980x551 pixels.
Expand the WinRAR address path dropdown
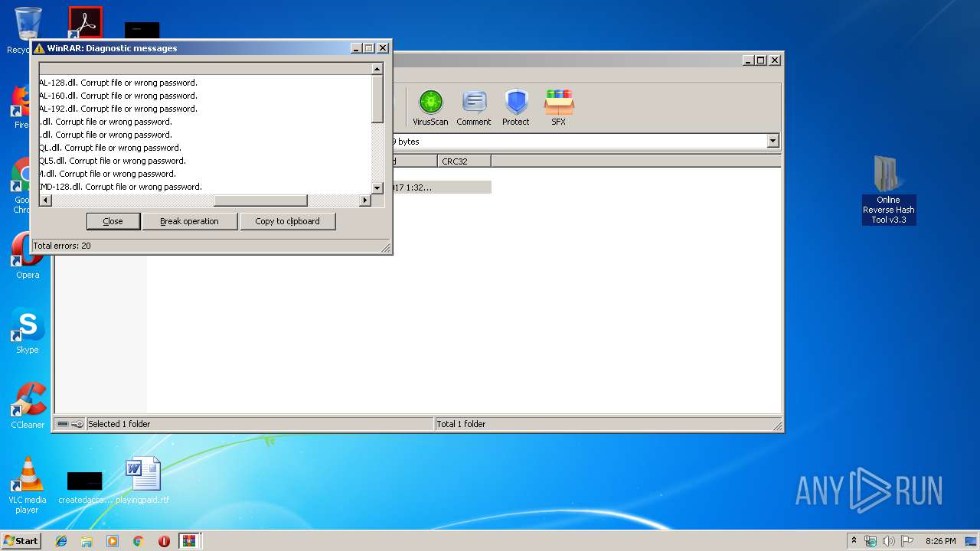pos(773,141)
